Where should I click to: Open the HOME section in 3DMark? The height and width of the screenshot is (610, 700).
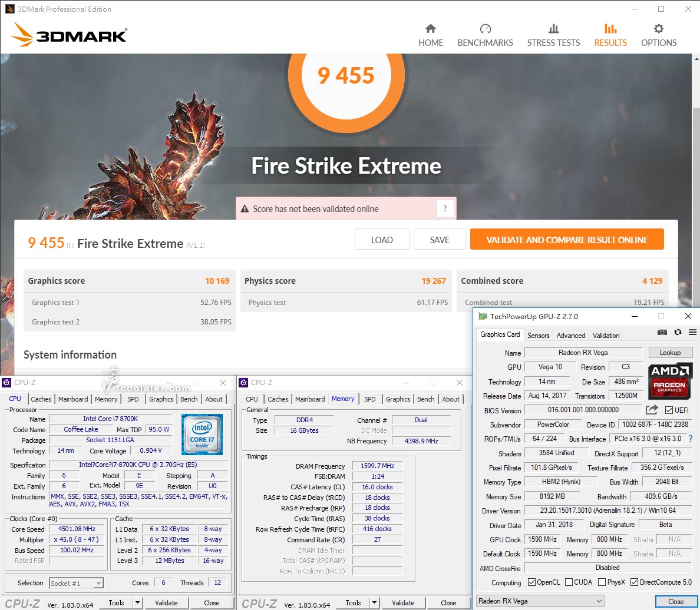coord(430,36)
